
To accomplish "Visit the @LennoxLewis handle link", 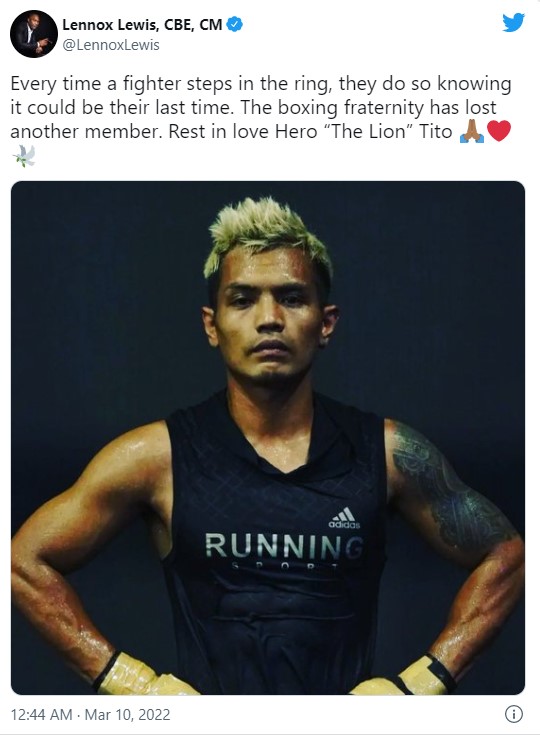I will tap(111, 45).
